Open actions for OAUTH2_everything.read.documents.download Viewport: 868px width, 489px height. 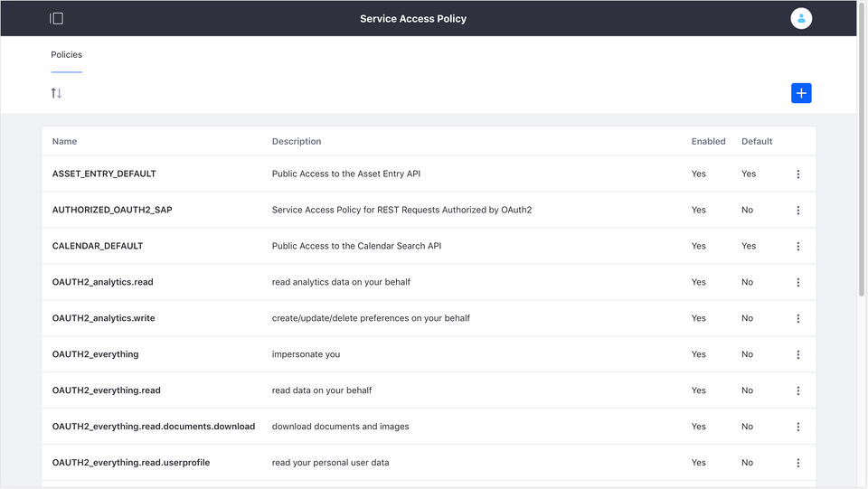pyautogui.click(x=797, y=428)
